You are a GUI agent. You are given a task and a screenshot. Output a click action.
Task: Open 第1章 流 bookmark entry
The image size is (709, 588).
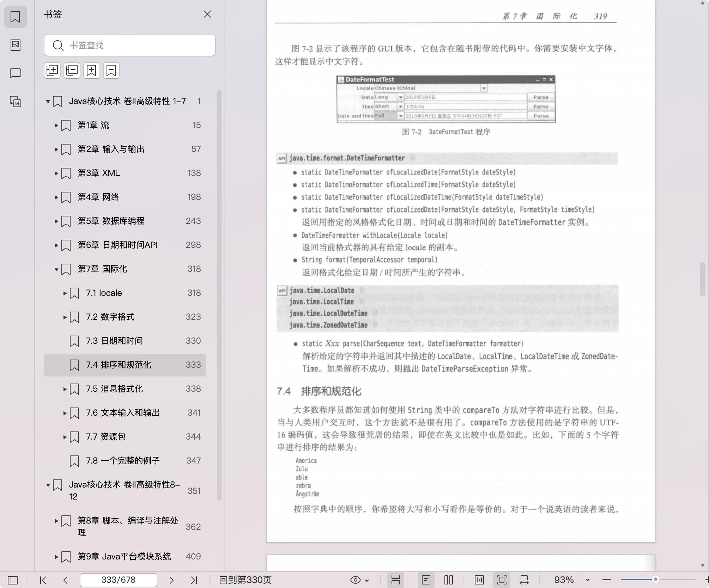[x=125, y=125]
